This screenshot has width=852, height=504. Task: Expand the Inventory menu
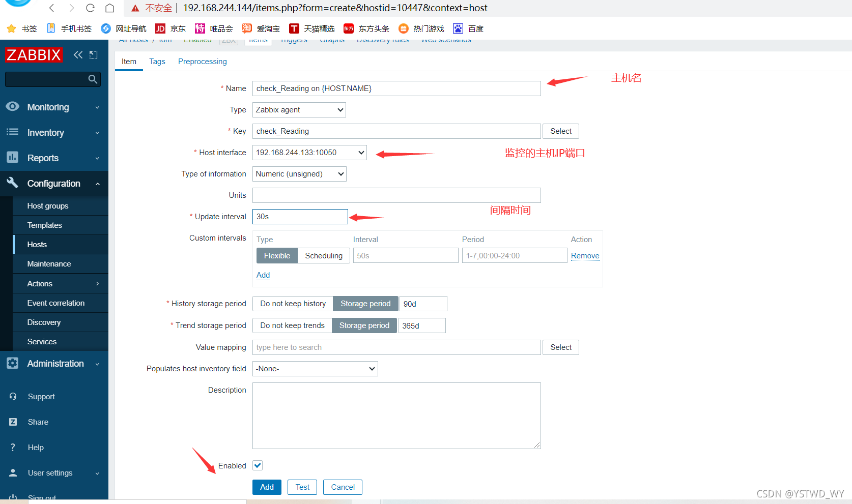pos(54,133)
